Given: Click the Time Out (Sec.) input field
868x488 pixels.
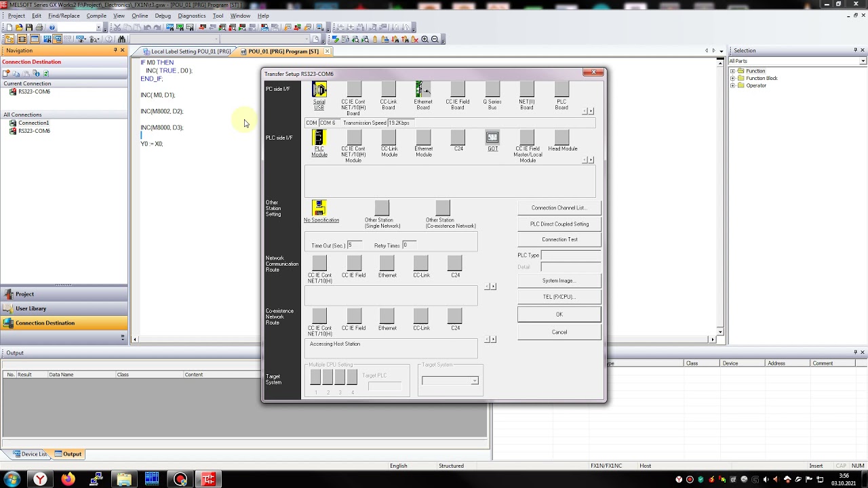Looking at the screenshot, I should coord(354,245).
